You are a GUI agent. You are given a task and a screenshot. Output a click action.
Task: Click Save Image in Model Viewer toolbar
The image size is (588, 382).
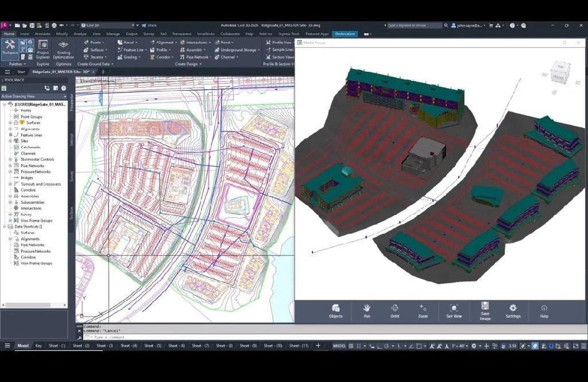tap(485, 311)
